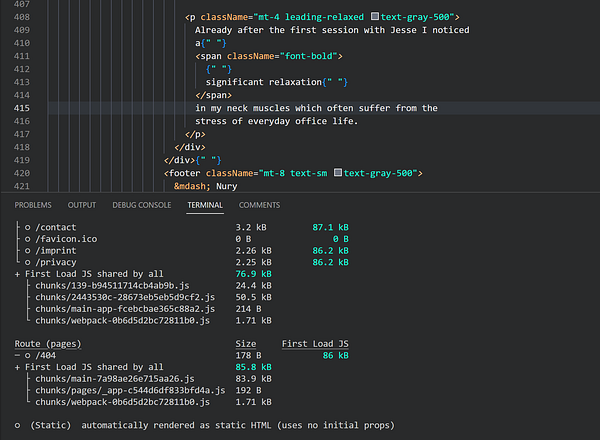Viewport: 600px width, 440px height.
Task: Click gray color swatch in paragraph className
Action: pyautogui.click(x=376, y=17)
